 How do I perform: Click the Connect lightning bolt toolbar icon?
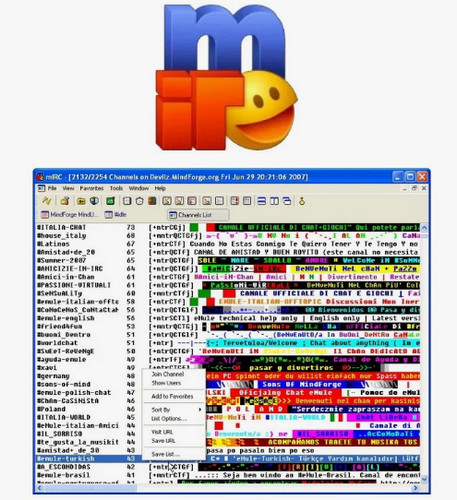(x=47, y=201)
